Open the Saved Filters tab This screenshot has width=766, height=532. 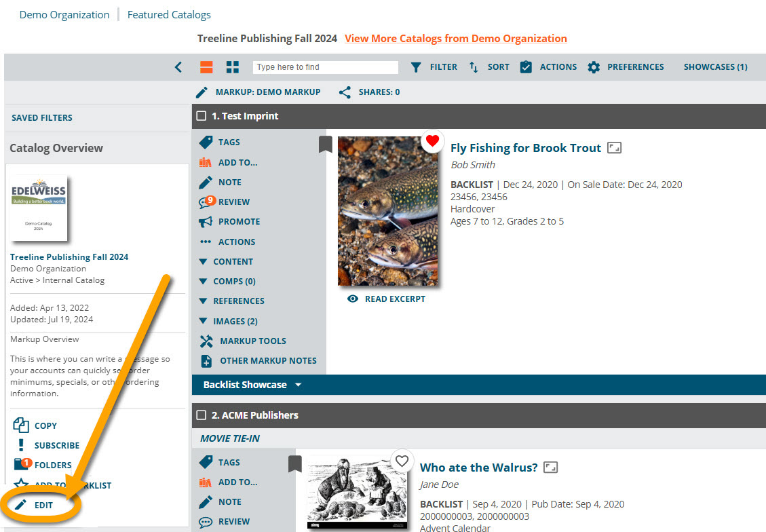tap(42, 118)
